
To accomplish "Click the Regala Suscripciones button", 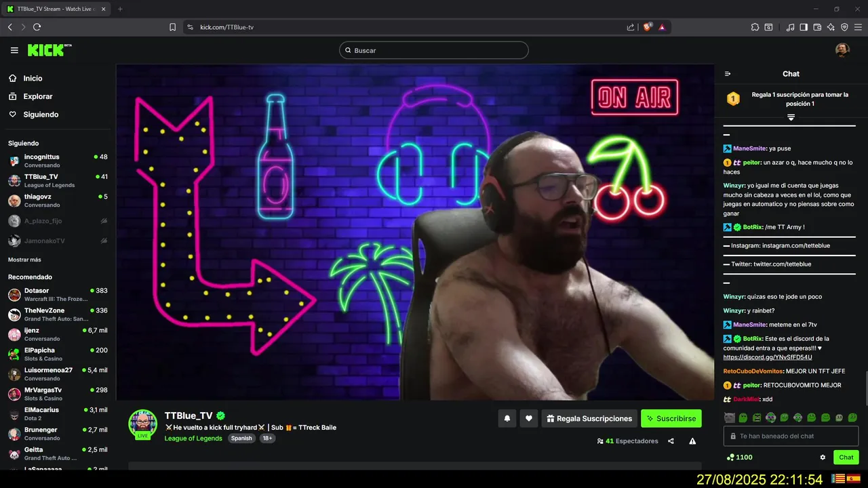I will (590, 419).
